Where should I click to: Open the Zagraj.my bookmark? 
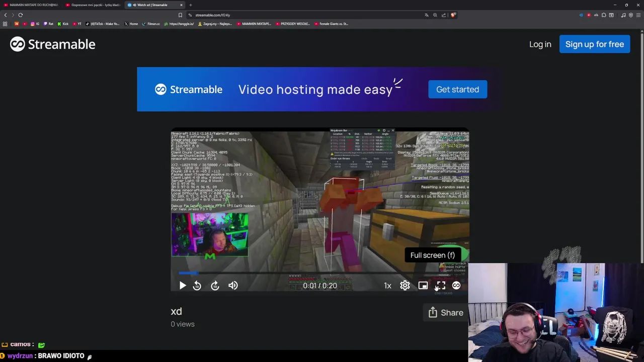click(215, 24)
